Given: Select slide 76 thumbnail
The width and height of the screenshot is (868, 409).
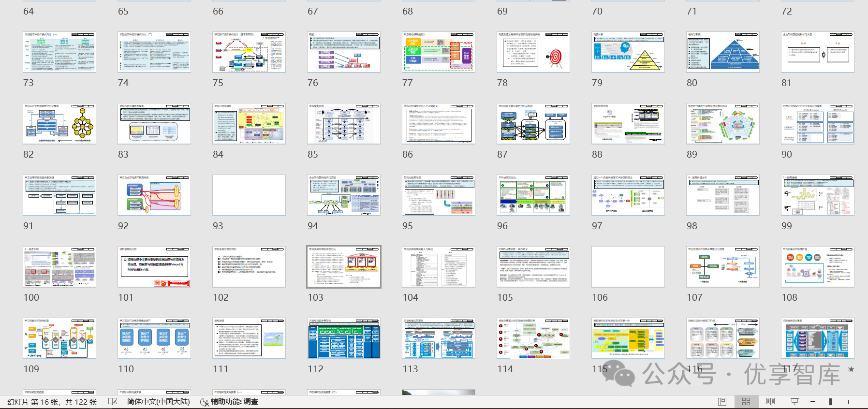Looking at the screenshot, I should click(344, 52).
